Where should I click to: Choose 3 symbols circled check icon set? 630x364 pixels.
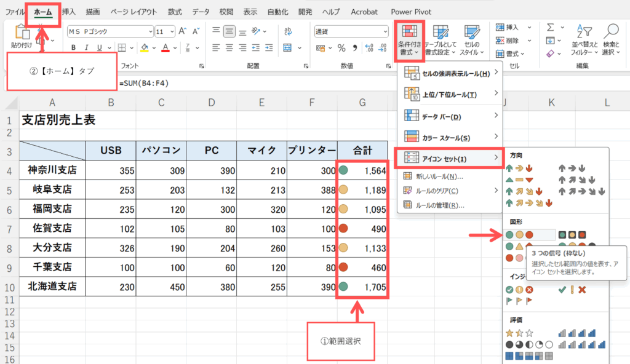519,290
